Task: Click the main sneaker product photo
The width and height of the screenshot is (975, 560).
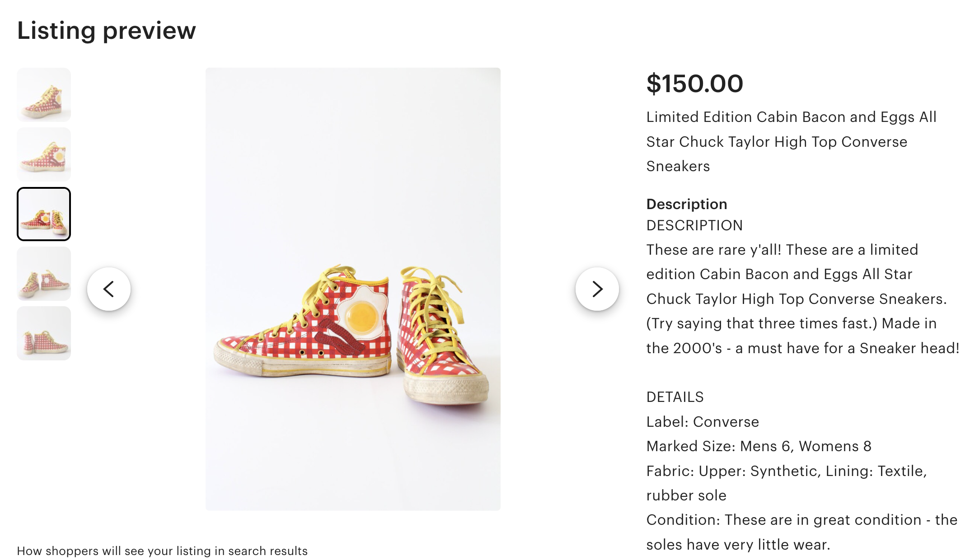Action: tap(353, 289)
